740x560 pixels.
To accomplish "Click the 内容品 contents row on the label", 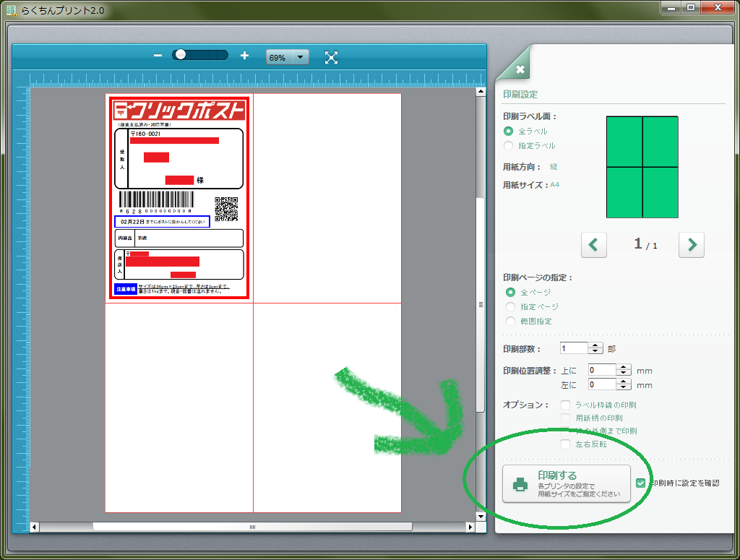I will (179, 238).
